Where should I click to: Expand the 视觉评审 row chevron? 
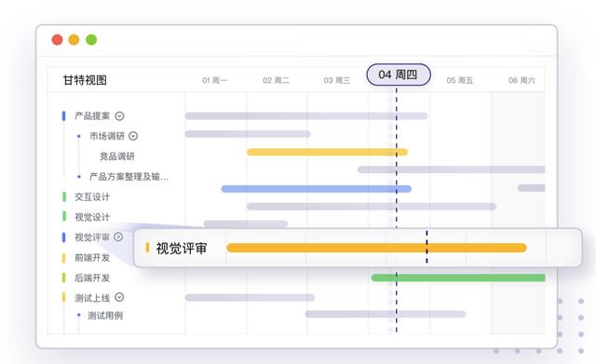[x=118, y=237]
